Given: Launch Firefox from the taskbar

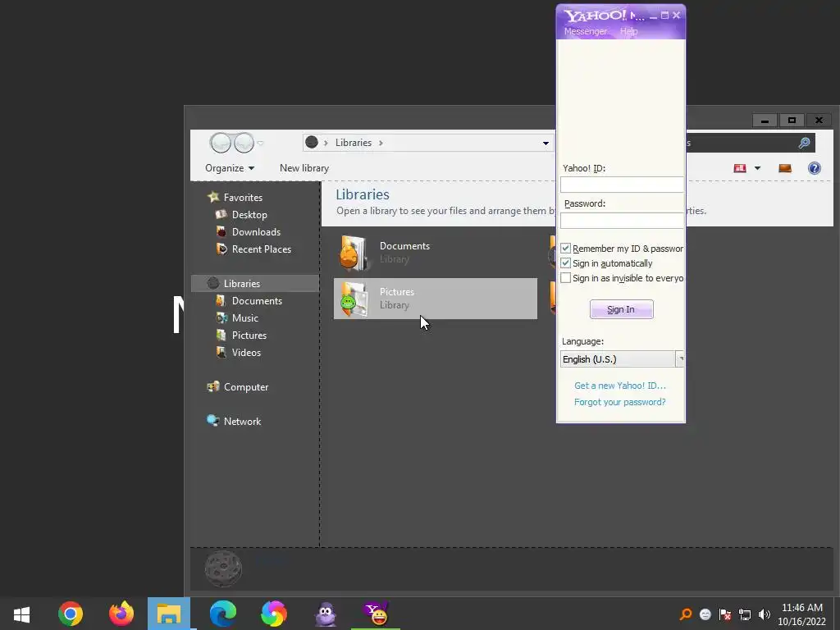Looking at the screenshot, I should (x=121, y=614).
